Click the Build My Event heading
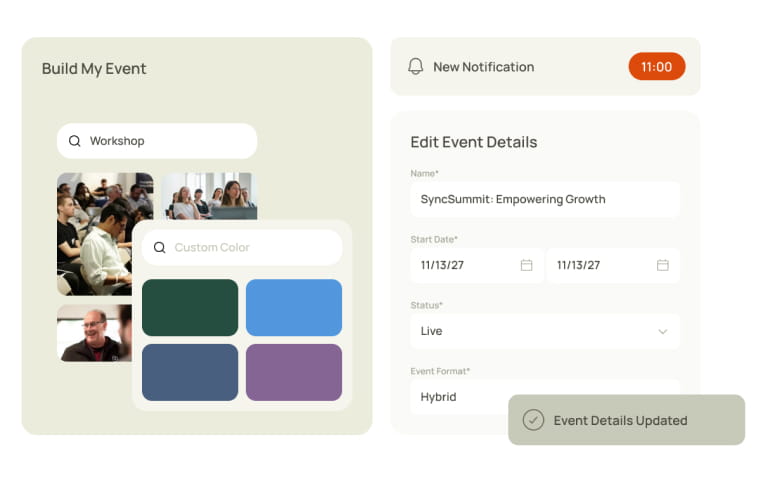The width and height of the screenshot is (768, 480). (x=94, y=69)
